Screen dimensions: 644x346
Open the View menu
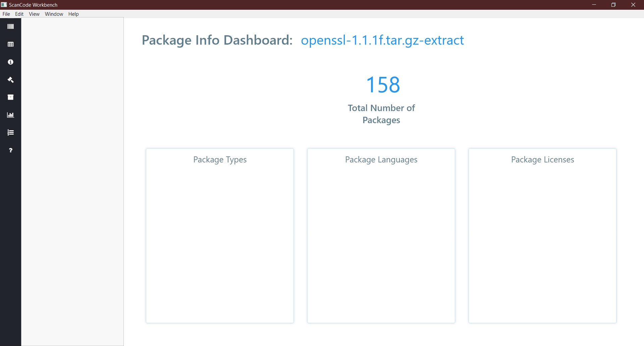point(34,14)
